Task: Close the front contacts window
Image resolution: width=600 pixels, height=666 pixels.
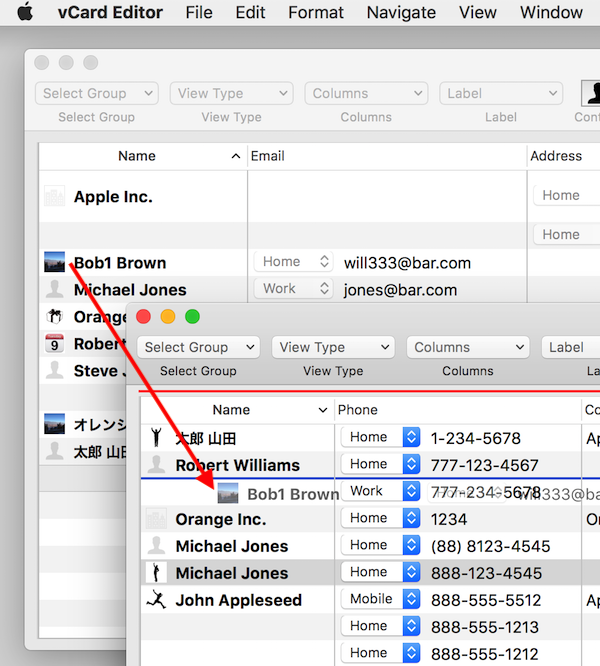Action: point(144,317)
